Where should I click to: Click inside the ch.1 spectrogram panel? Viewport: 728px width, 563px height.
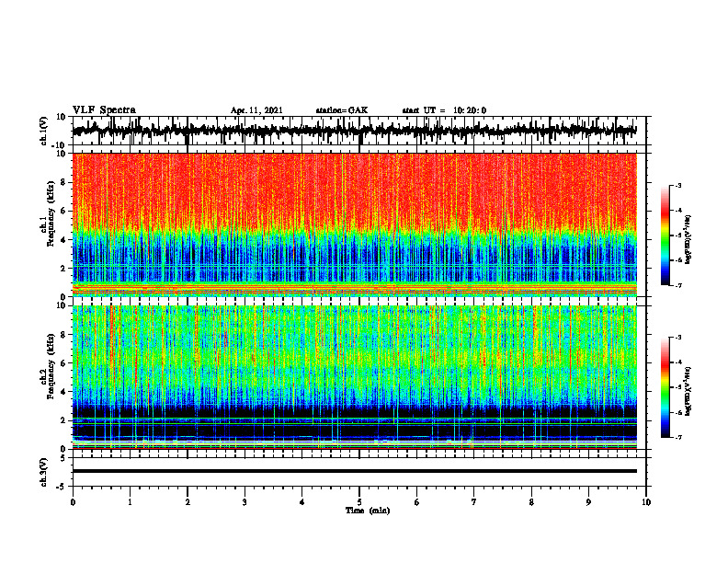pos(354,224)
